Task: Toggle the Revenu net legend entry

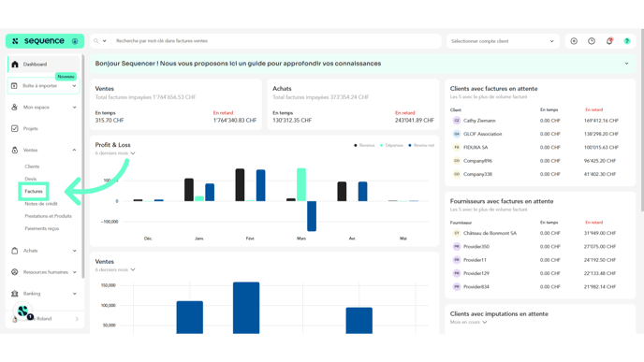Action: point(421,145)
